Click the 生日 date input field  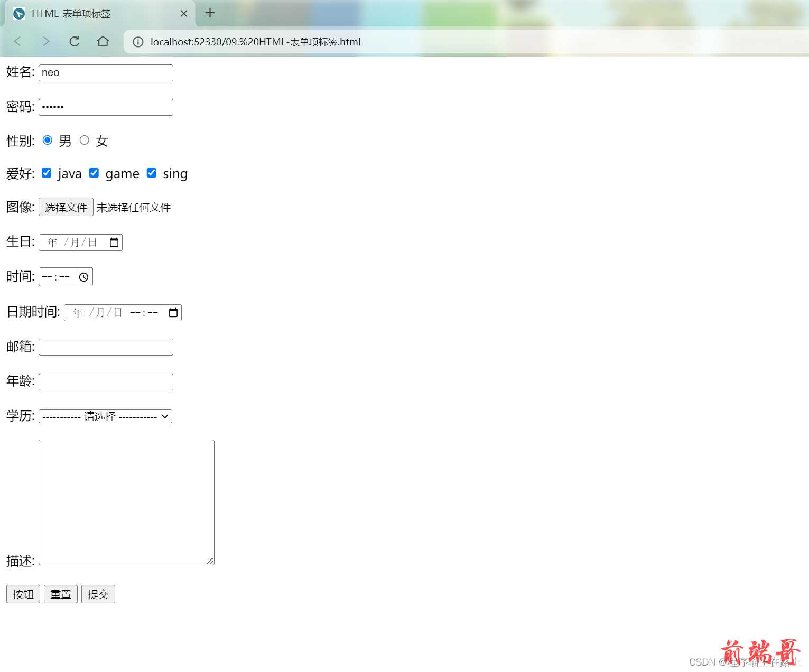(x=80, y=242)
